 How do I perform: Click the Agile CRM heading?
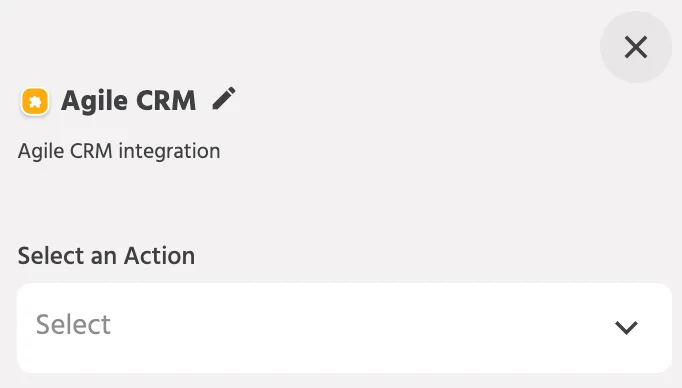(x=129, y=101)
